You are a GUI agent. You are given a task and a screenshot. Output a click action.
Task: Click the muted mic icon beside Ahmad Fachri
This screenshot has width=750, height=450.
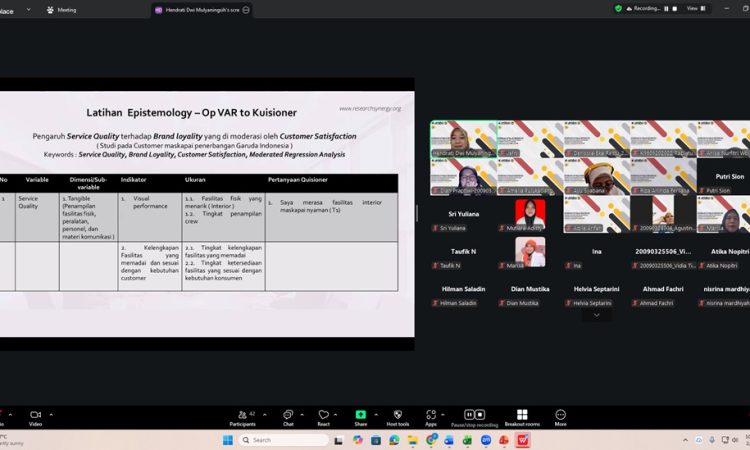coord(635,303)
